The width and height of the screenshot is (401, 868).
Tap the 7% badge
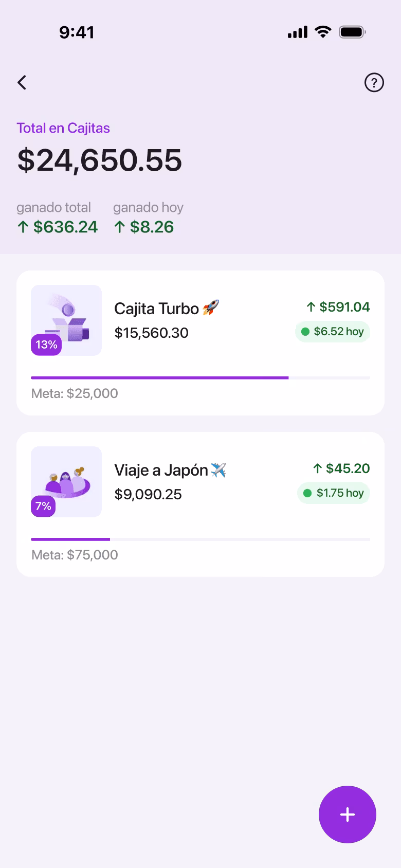[43, 506]
